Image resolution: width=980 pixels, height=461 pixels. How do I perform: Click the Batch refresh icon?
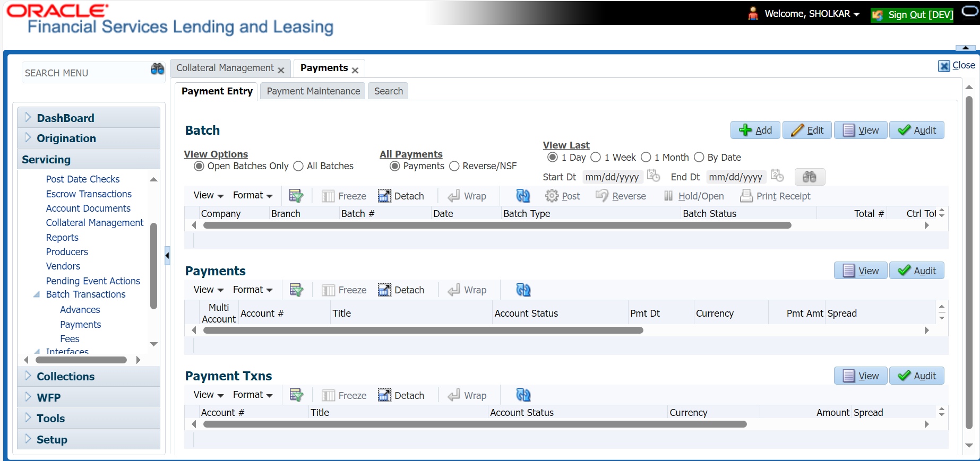point(523,196)
